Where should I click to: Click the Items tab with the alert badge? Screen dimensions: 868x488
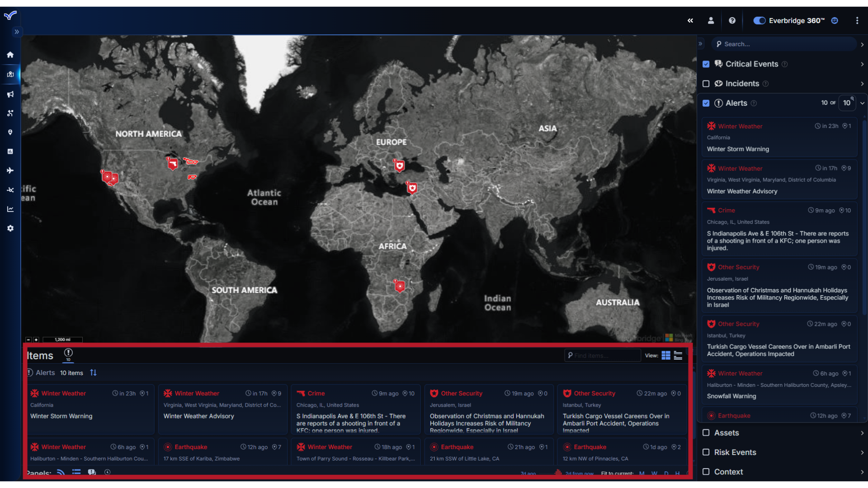tap(68, 355)
